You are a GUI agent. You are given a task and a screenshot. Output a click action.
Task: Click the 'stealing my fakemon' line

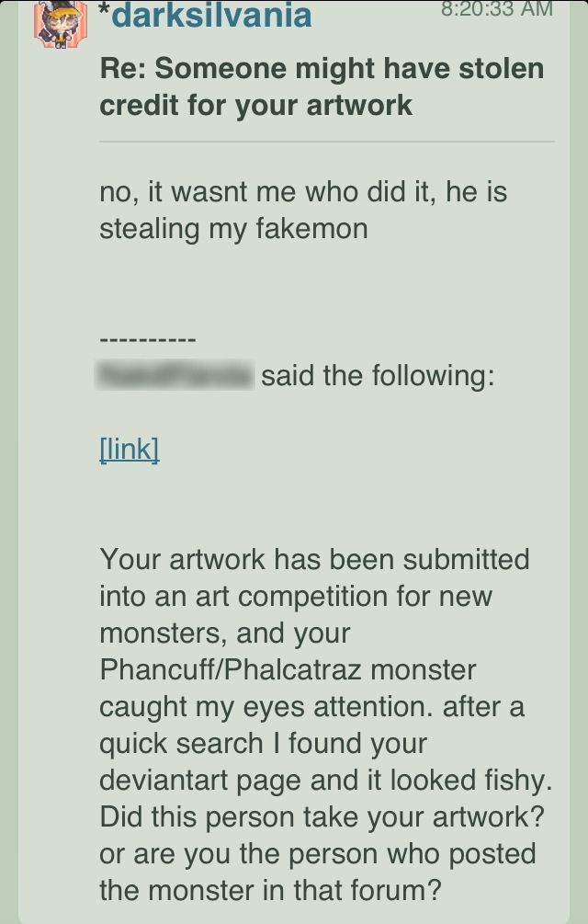click(233, 227)
